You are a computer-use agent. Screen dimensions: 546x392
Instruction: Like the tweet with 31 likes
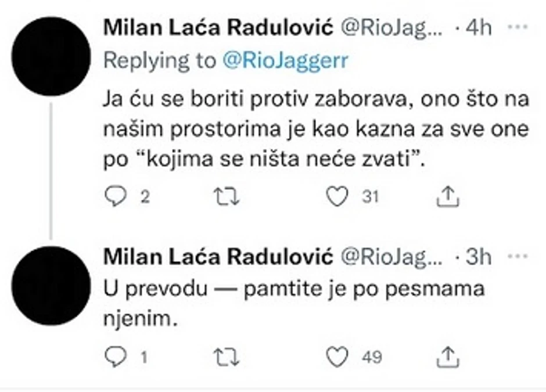tap(337, 197)
